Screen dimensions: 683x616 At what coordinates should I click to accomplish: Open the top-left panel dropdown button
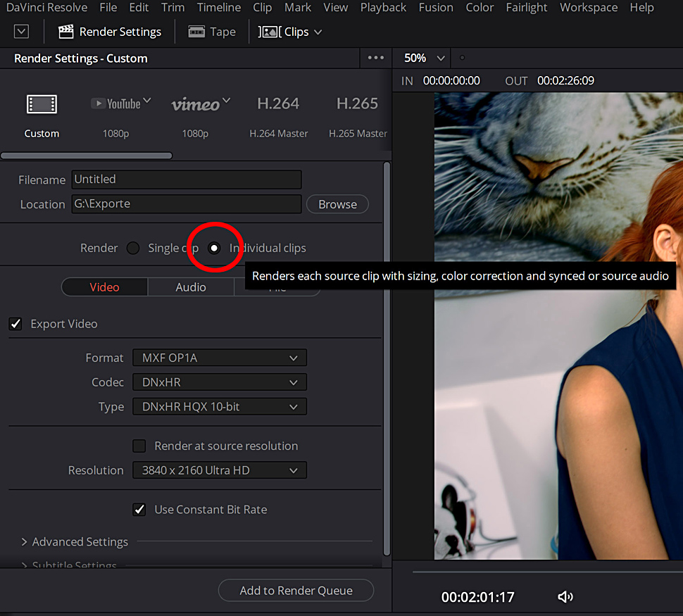coord(21,32)
